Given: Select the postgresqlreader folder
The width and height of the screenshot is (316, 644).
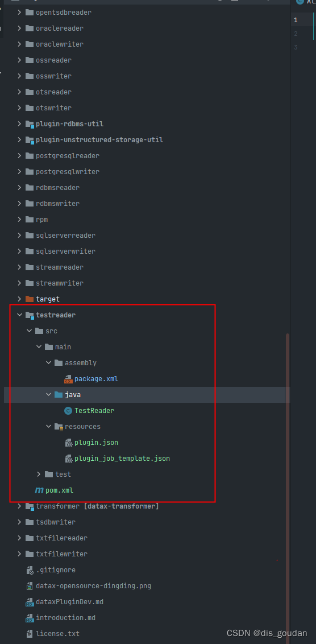Looking at the screenshot, I should (68, 156).
